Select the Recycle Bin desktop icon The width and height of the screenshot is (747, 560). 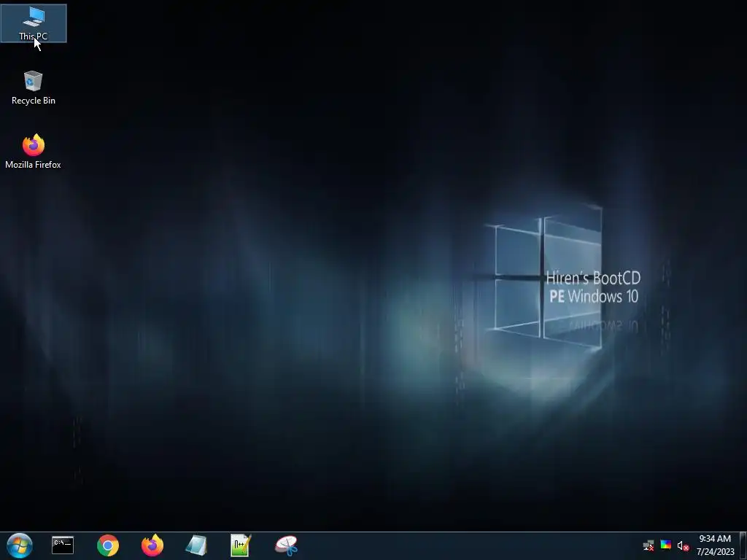pos(34,87)
